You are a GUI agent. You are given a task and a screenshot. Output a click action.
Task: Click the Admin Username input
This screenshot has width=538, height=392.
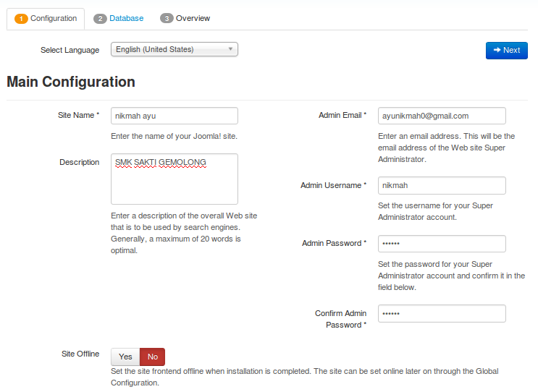click(x=442, y=186)
